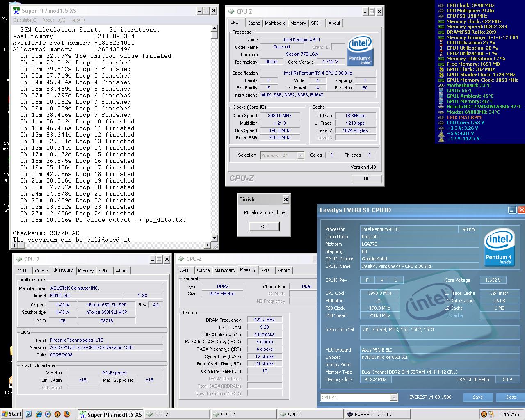Click the Maxtor drive icon in the OSD panel

pyautogui.click(x=441, y=112)
